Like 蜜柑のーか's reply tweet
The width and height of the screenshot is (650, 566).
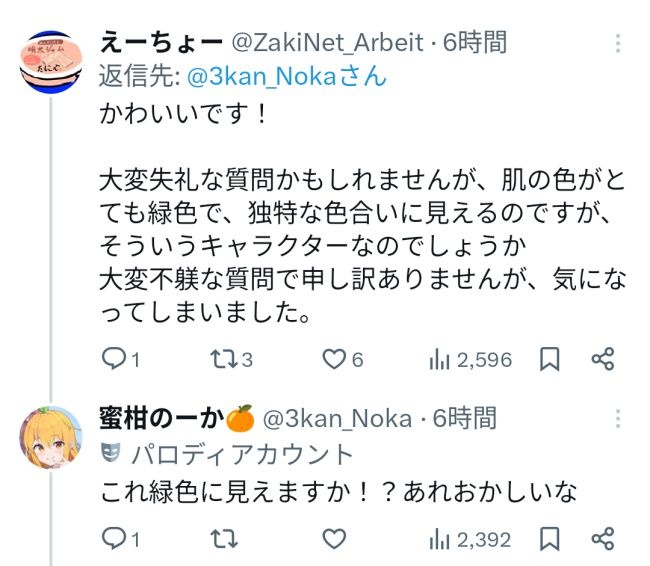pyautogui.click(x=335, y=539)
